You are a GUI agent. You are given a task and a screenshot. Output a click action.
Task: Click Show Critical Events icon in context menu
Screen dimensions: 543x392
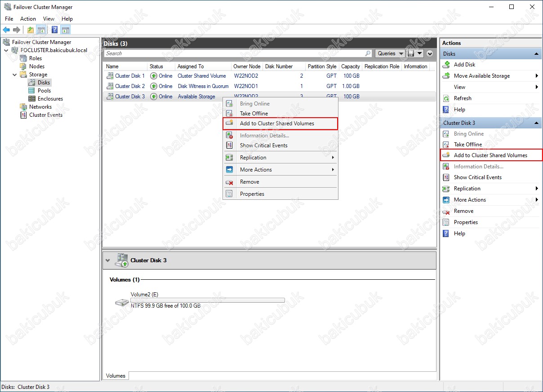coord(229,145)
